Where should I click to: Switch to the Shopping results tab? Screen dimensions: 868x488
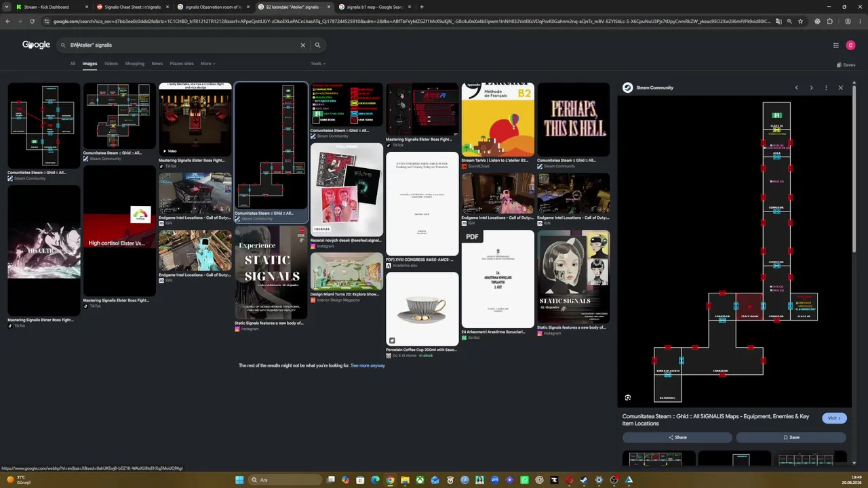click(134, 64)
